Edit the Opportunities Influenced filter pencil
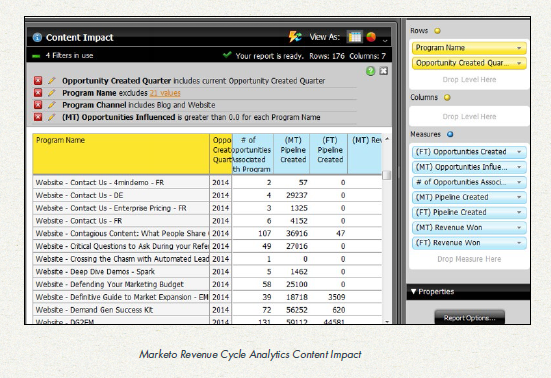Image resolution: width=551 pixels, height=378 pixels. coord(52,117)
